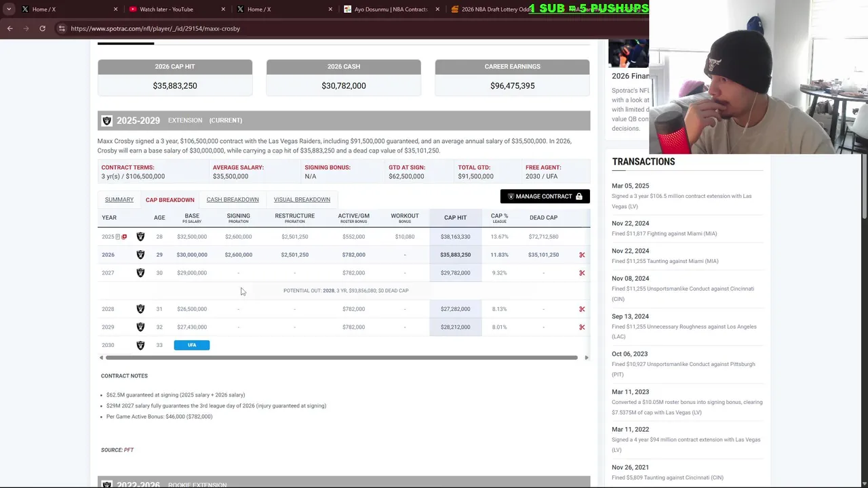
Task: Close the Ayo Dosunmu NBA Contracts tab
Action: [x=437, y=9]
